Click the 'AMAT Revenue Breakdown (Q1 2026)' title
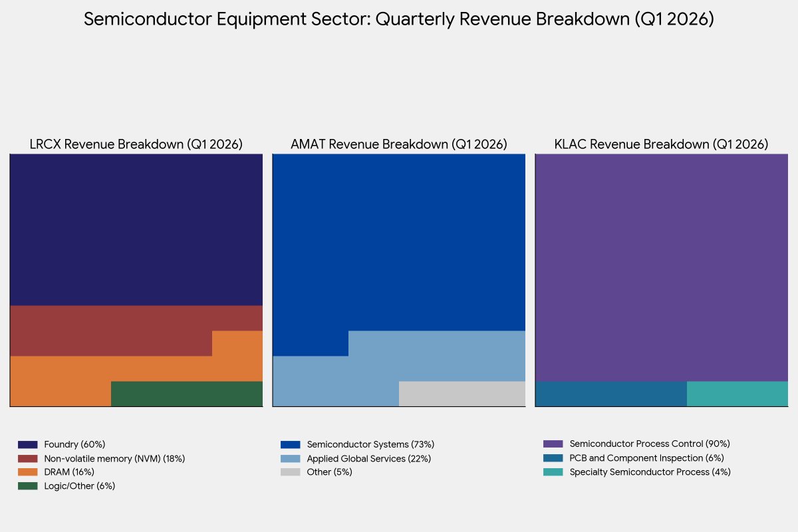This screenshot has width=798, height=532. coord(399,144)
